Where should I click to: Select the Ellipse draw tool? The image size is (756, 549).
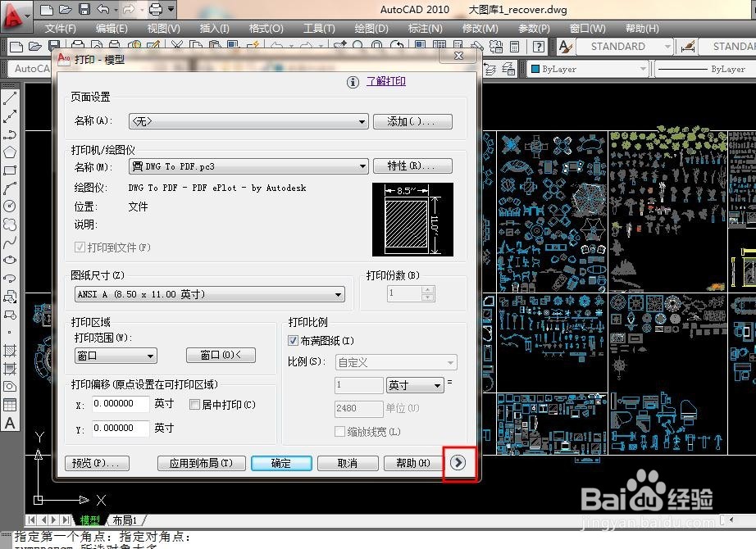pos(10,260)
